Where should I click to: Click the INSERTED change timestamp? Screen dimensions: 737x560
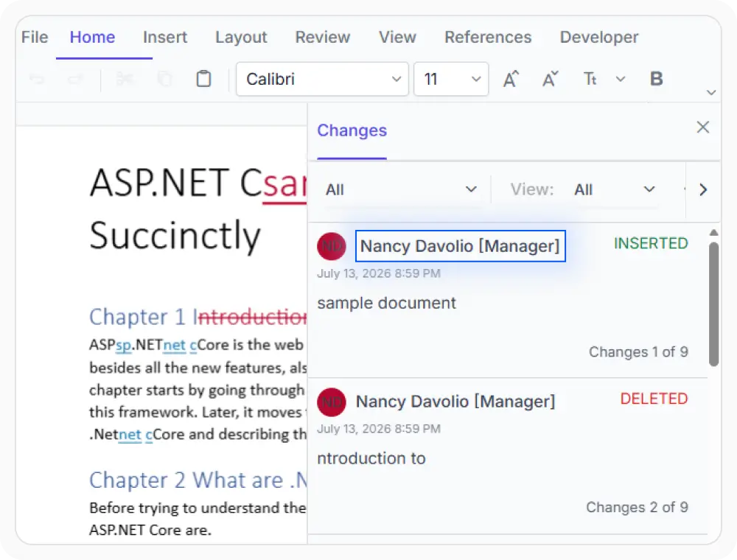[379, 273]
